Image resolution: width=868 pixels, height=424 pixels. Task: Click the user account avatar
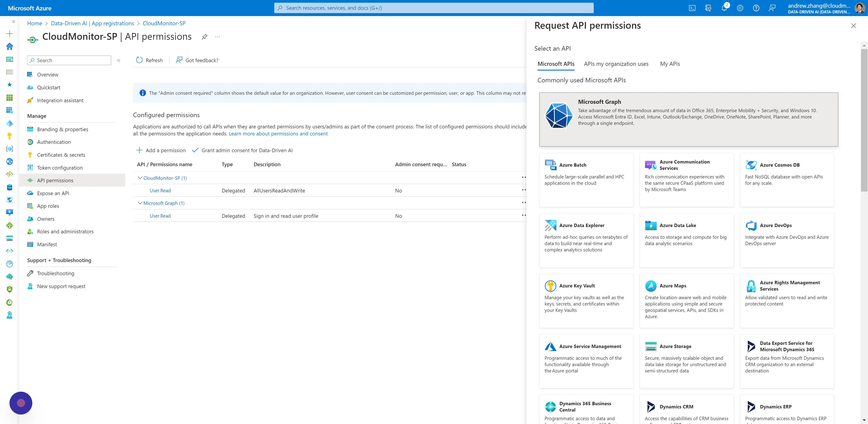(859, 8)
